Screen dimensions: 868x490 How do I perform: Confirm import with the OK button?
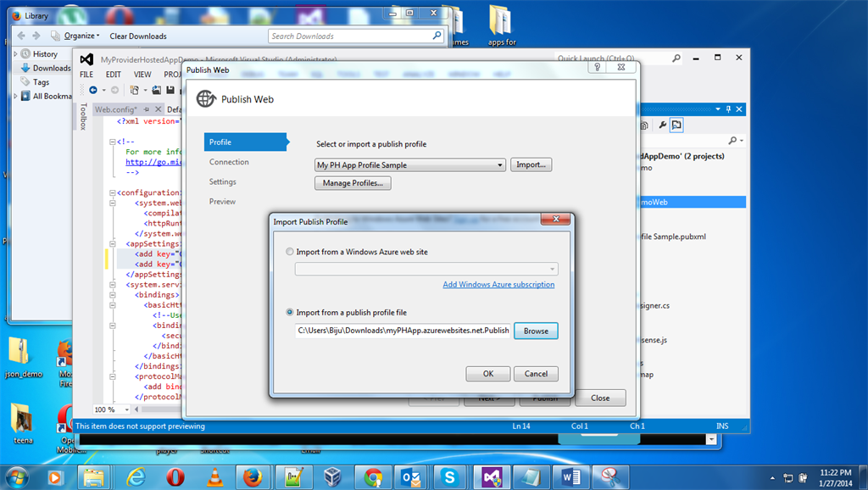pos(487,374)
